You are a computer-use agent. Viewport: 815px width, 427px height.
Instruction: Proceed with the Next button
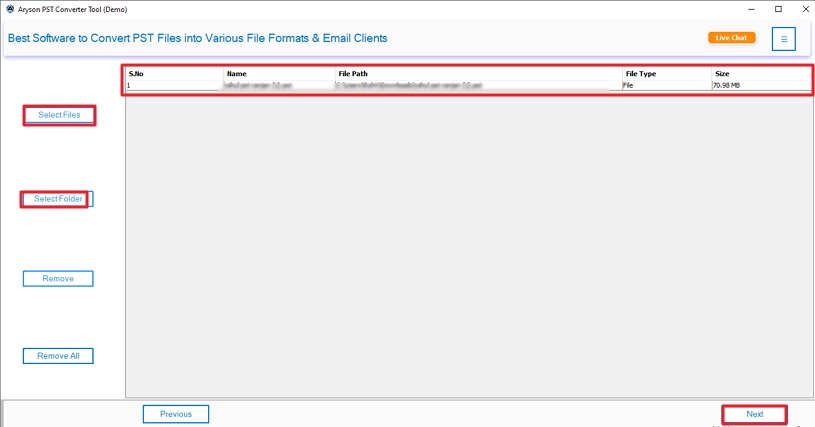(754, 414)
